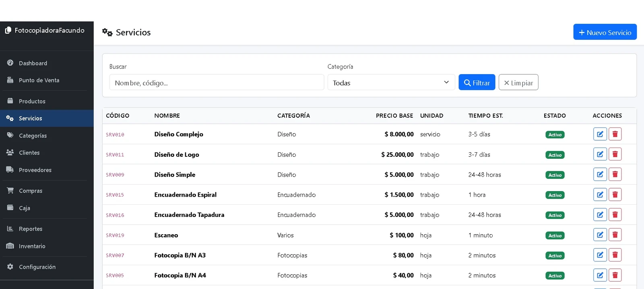Click the Filtrar button
The image size is (644, 289).
click(477, 82)
